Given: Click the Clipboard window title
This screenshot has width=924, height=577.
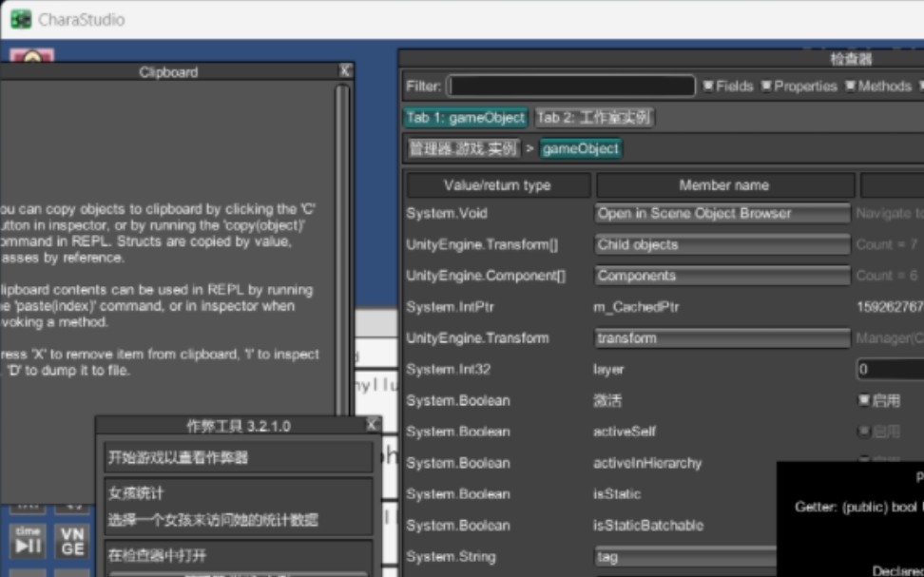Looking at the screenshot, I should pyautogui.click(x=168, y=72).
